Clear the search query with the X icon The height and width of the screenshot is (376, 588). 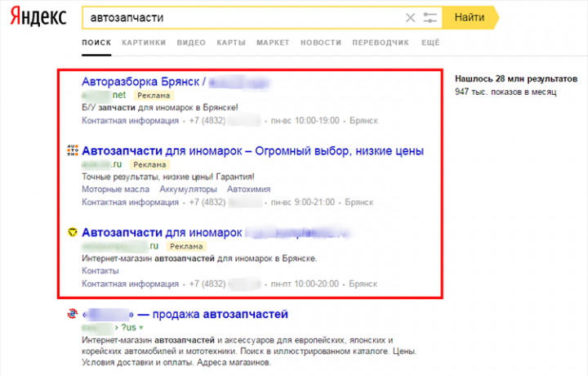410,17
